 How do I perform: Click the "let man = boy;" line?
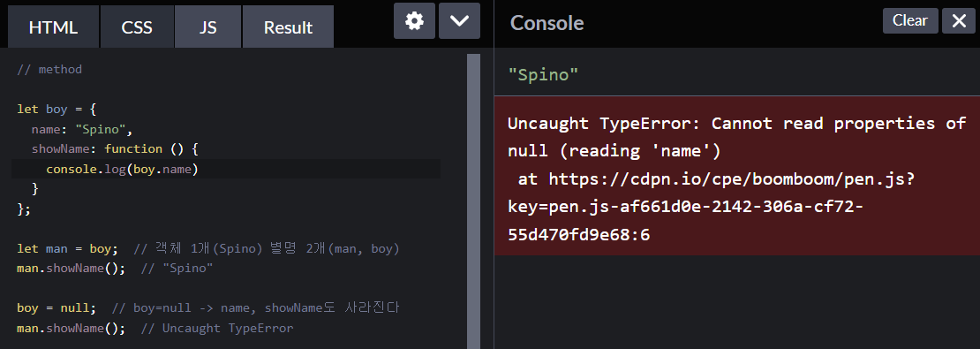click(x=67, y=249)
